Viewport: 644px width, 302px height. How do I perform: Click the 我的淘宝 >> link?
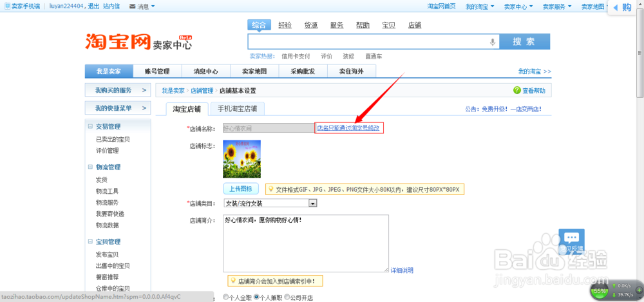[x=535, y=71]
